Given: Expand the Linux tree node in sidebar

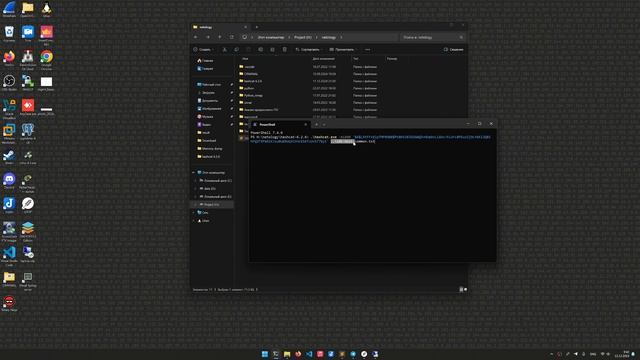Looking at the screenshot, I should click(x=194, y=221).
